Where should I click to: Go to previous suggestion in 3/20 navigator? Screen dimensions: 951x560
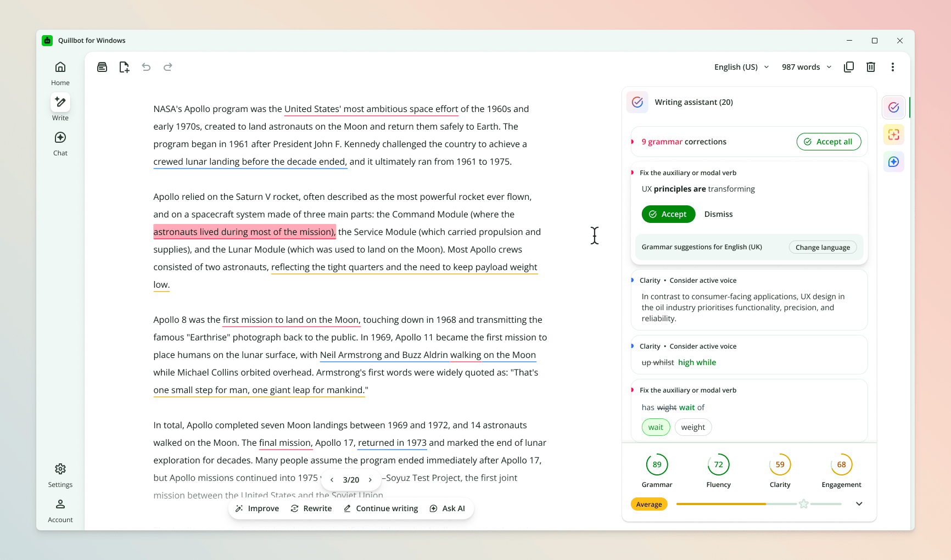(x=332, y=480)
